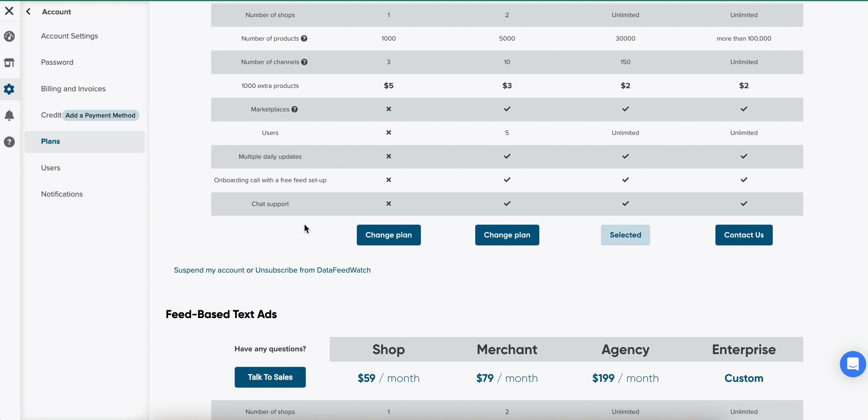Open the help question mark sidebar icon
Screen dimensions: 868x420
coord(9,142)
